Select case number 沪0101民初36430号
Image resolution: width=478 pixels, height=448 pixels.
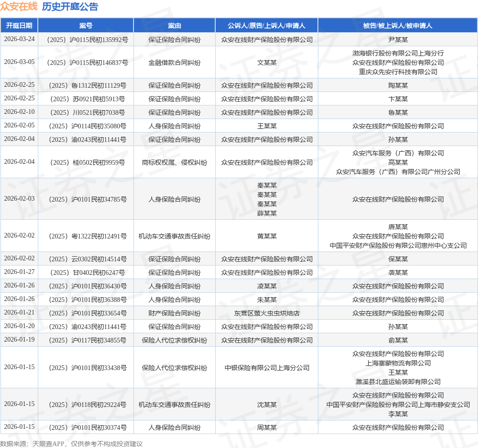[87, 286]
